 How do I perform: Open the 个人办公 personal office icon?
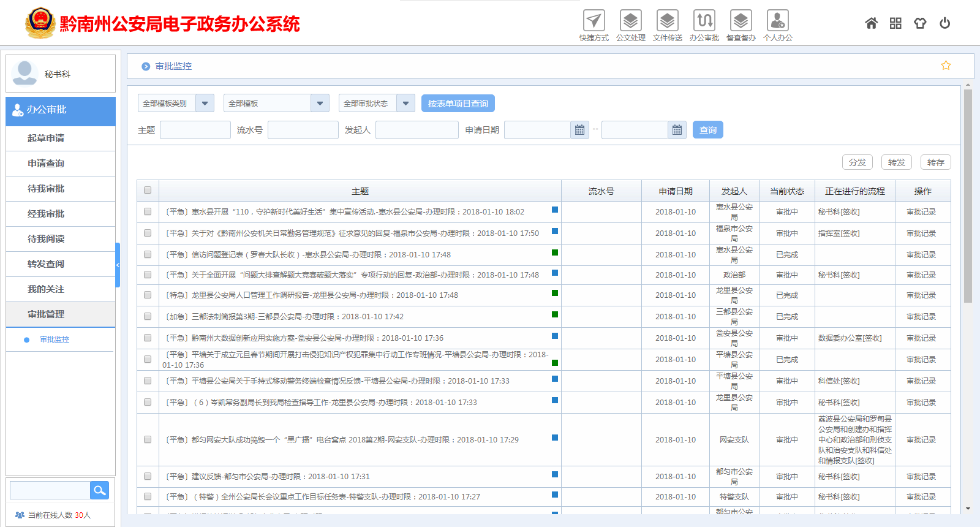tap(777, 21)
